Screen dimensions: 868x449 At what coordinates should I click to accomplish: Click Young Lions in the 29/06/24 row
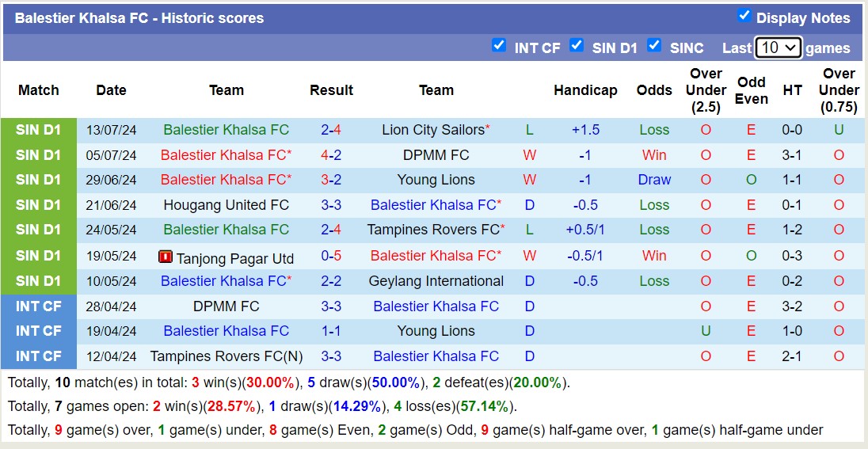click(436, 180)
